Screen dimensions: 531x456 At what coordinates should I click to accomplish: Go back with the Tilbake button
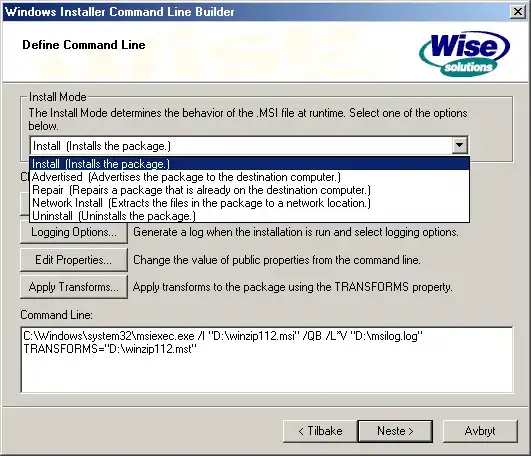(x=320, y=431)
